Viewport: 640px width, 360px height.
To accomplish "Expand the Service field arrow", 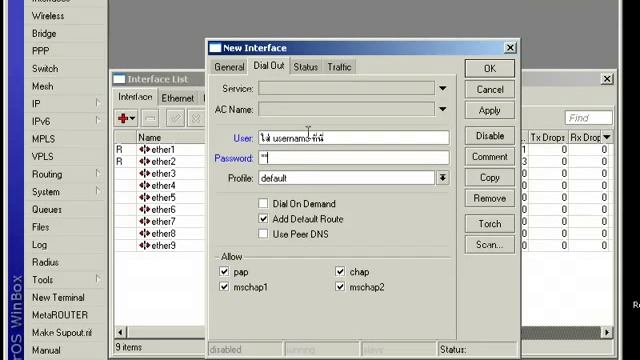I will (x=442, y=88).
